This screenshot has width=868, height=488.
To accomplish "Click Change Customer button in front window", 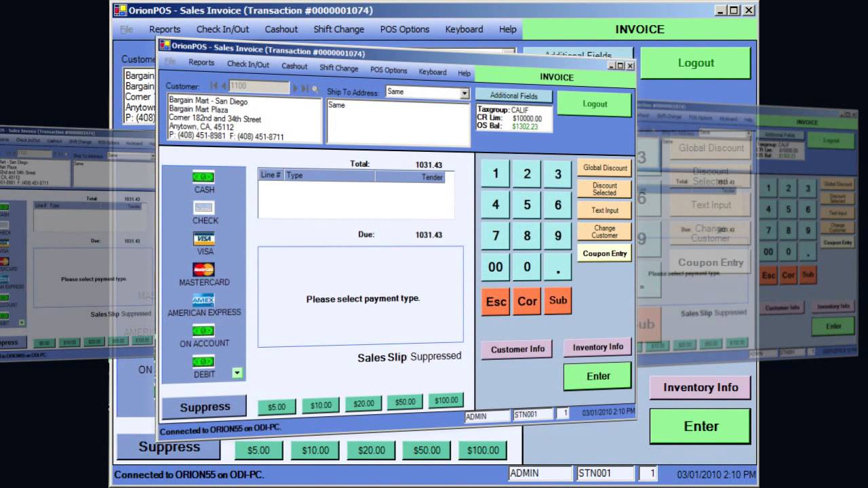I will [605, 232].
